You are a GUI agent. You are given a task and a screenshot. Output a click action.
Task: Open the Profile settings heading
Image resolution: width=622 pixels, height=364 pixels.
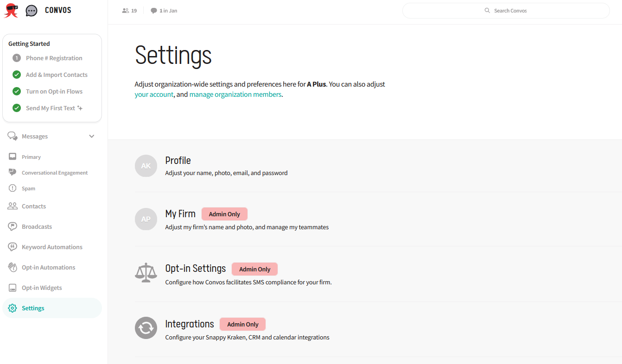(x=178, y=160)
